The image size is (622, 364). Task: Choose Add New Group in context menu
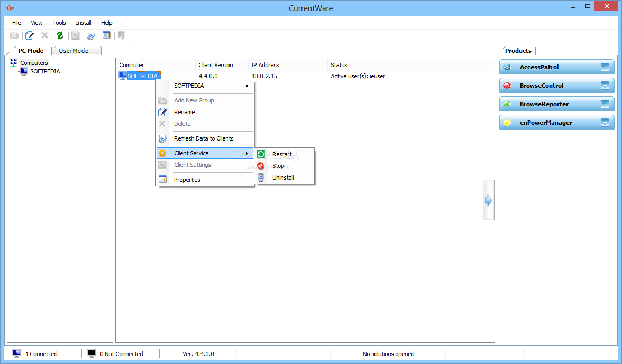click(205, 100)
